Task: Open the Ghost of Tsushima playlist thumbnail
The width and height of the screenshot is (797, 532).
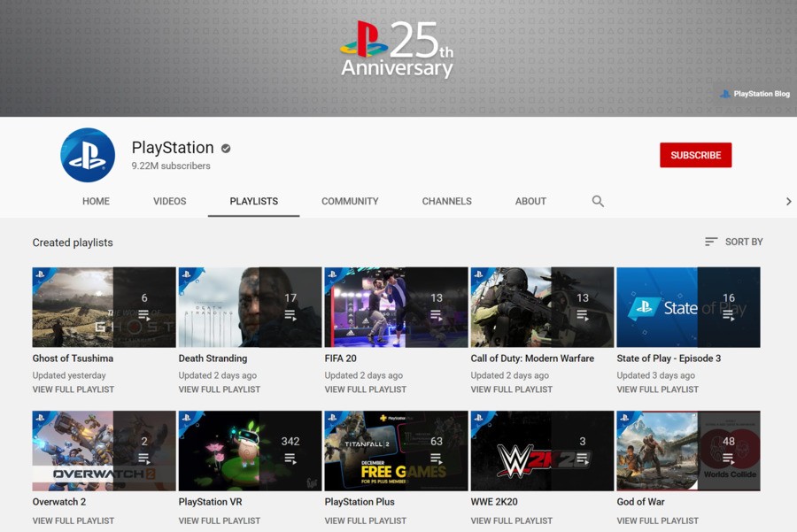Action: pos(104,307)
